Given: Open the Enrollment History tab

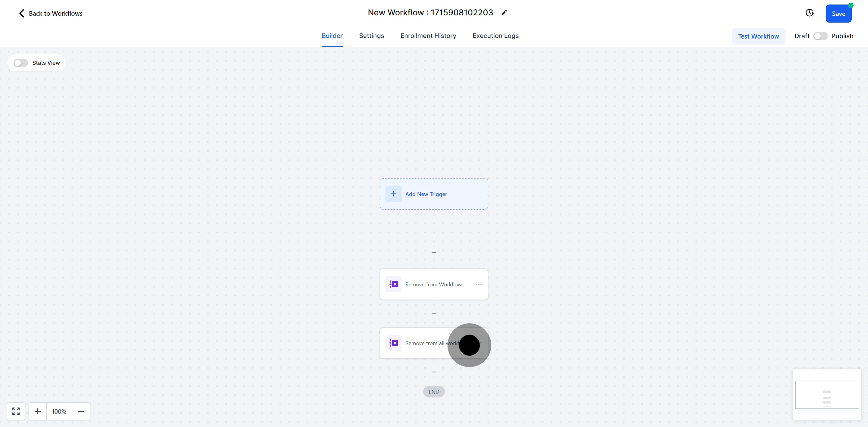Looking at the screenshot, I should (x=428, y=36).
